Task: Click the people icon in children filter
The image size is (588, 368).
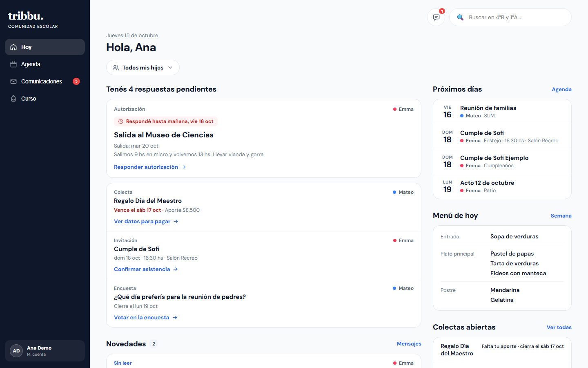Action: 116,67
